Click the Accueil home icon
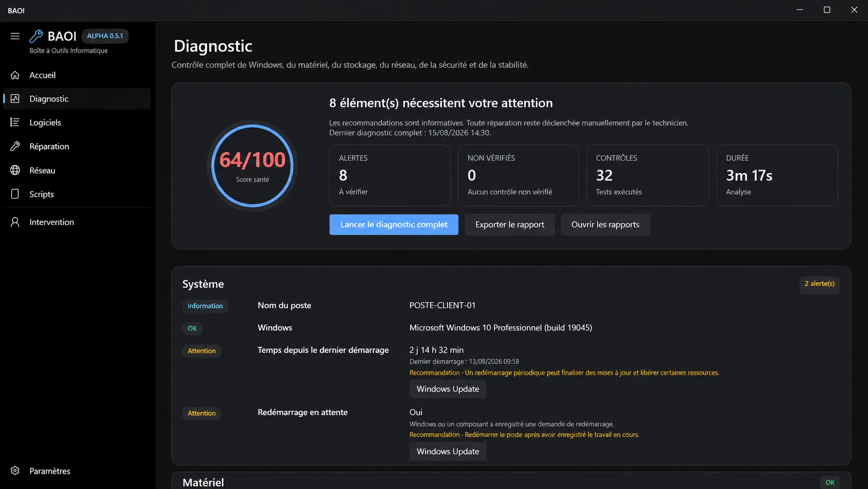This screenshot has width=868, height=489. [15, 75]
